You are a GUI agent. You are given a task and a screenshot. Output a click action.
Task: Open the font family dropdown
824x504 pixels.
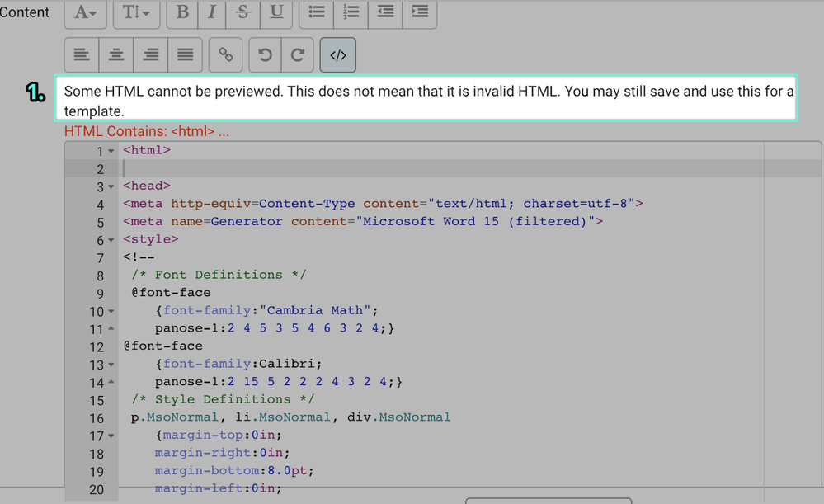coord(86,12)
